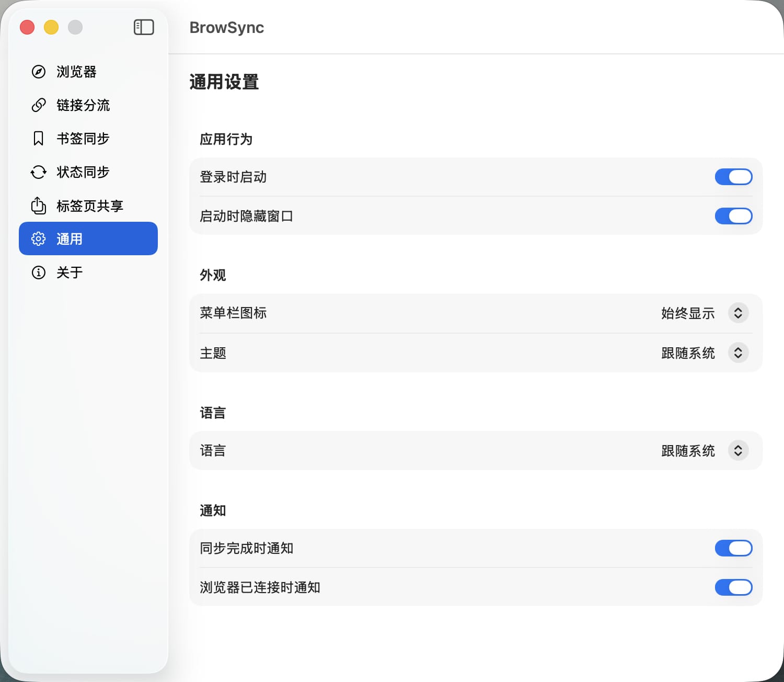Click the 主题 row label

click(x=213, y=353)
